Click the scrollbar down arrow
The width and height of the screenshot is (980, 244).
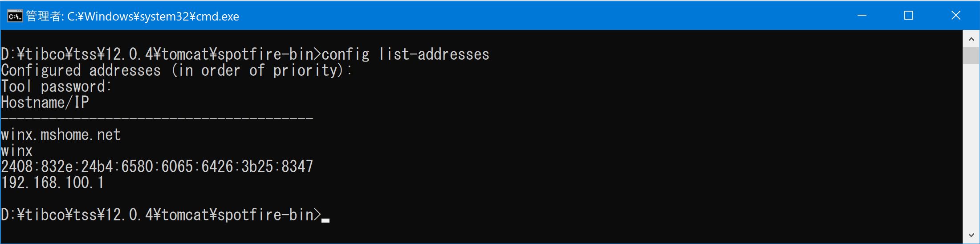pos(971,235)
